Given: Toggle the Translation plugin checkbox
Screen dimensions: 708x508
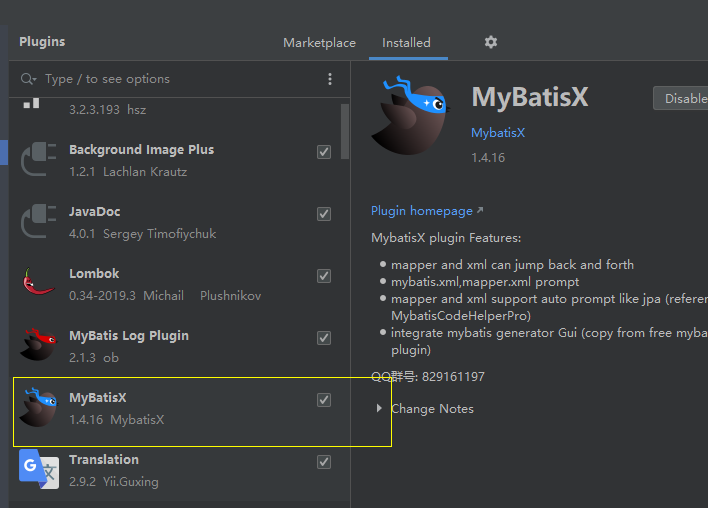Looking at the screenshot, I should pos(324,462).
